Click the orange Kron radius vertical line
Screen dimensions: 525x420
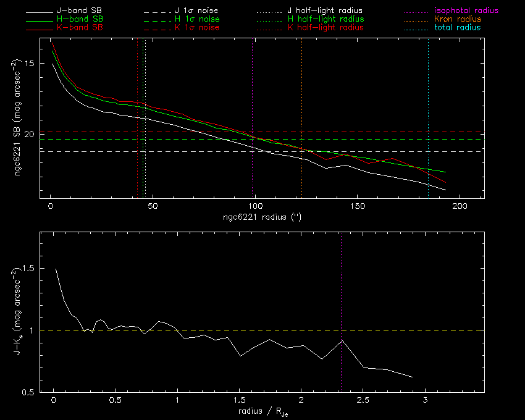coord(301,118)
